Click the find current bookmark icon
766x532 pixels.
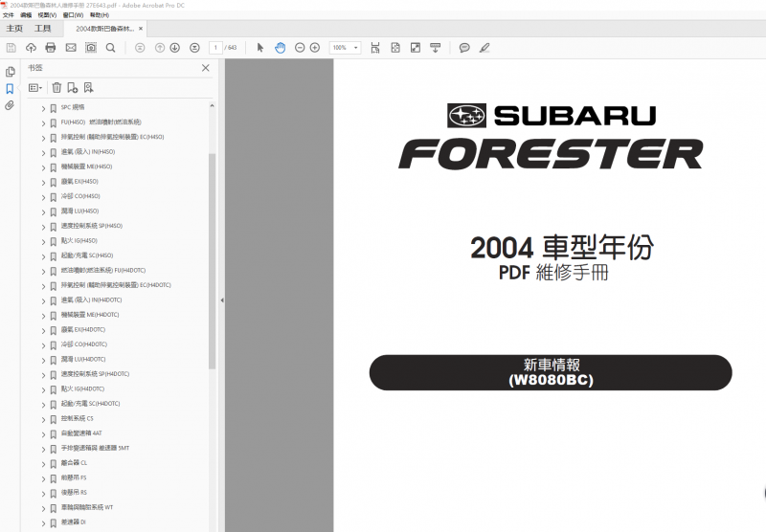(88, 88)
